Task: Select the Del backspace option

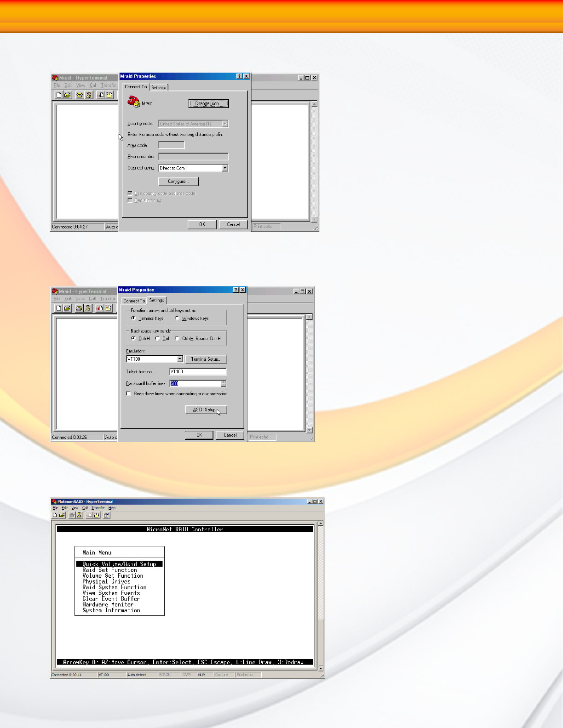Action: (158, 338)
